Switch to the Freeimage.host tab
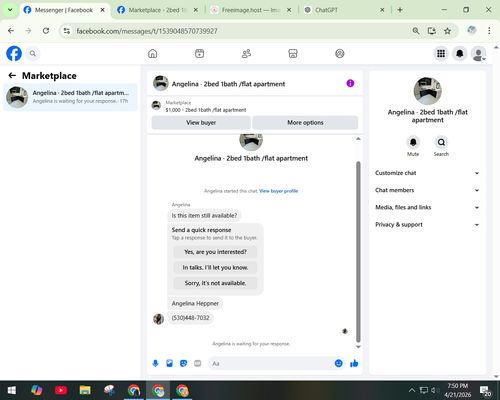This screenshot has height=400, width=500. [250, 10]
